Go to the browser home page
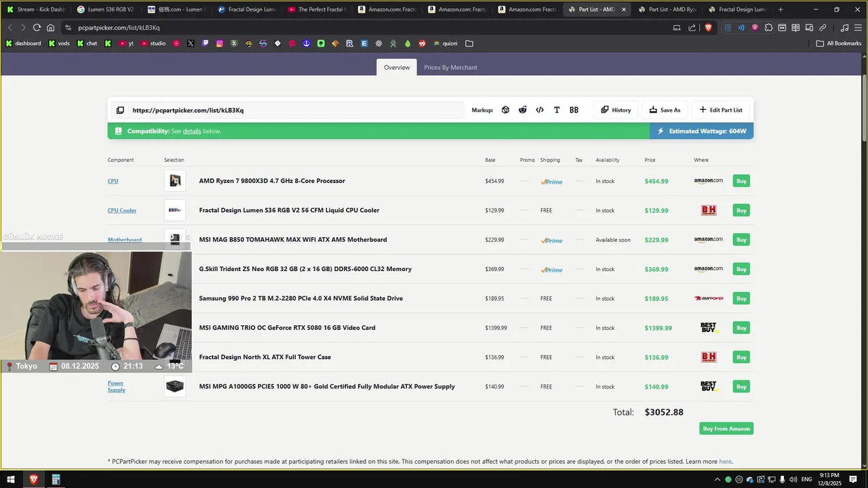Viewport: 868px width, 488px height. (x=51, y=28)
